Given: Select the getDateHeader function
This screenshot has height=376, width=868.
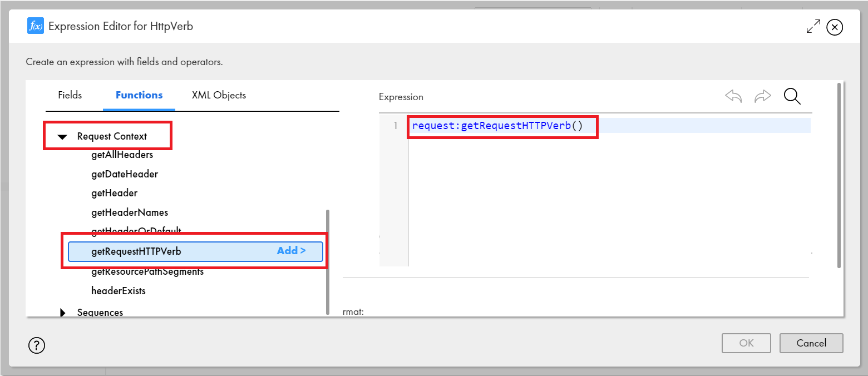Looking at the screenshot, I should [x=125, y=174].
